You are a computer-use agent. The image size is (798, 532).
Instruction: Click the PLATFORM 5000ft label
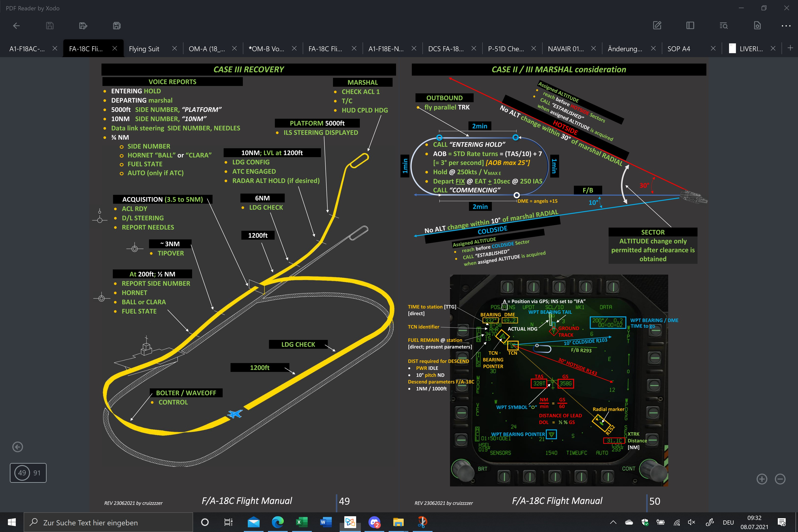coord(317,123)
